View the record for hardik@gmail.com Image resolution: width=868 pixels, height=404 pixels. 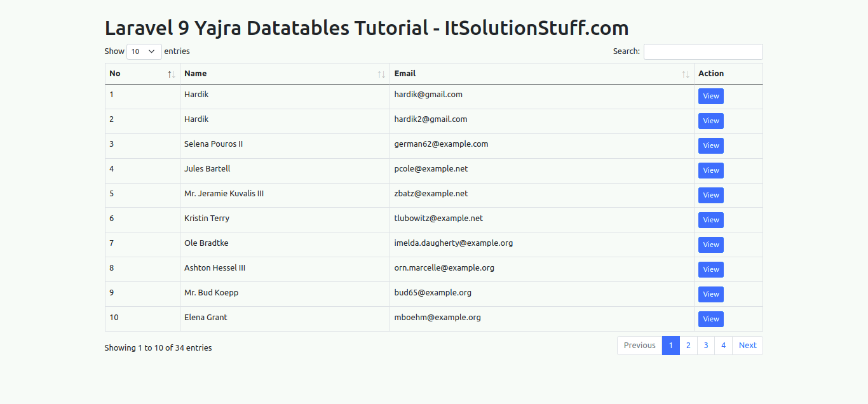710,97
